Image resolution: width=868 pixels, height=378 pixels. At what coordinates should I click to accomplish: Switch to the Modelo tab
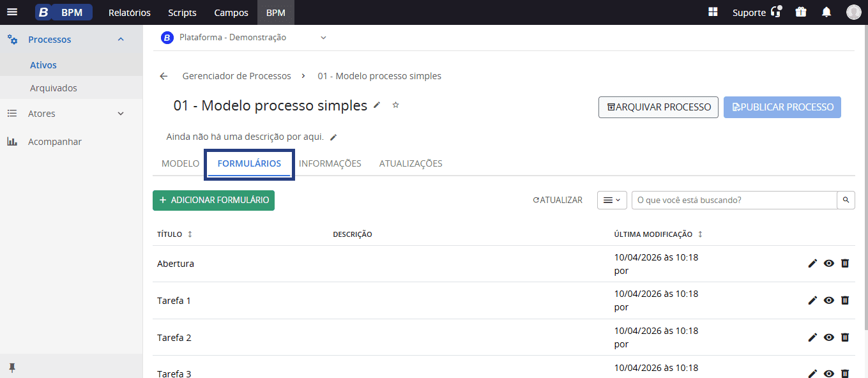point(180,163)
